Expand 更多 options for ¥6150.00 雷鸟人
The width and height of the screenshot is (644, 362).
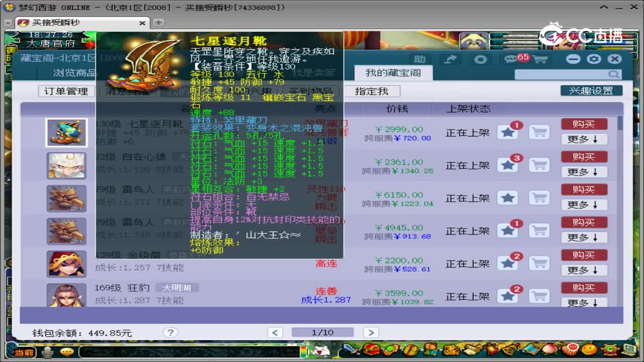point(584,205)
